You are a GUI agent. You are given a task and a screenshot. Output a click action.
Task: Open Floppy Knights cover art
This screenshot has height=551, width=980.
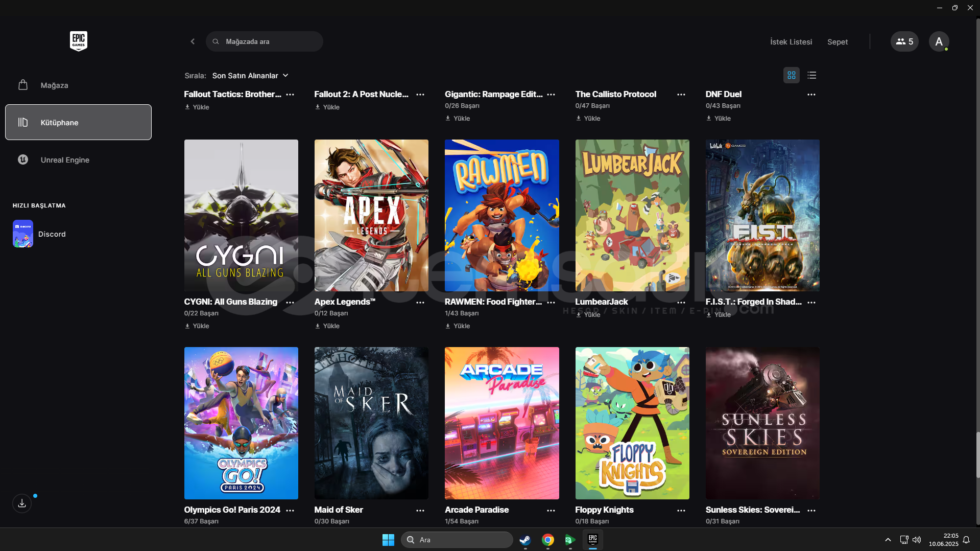tap(632, 423)
